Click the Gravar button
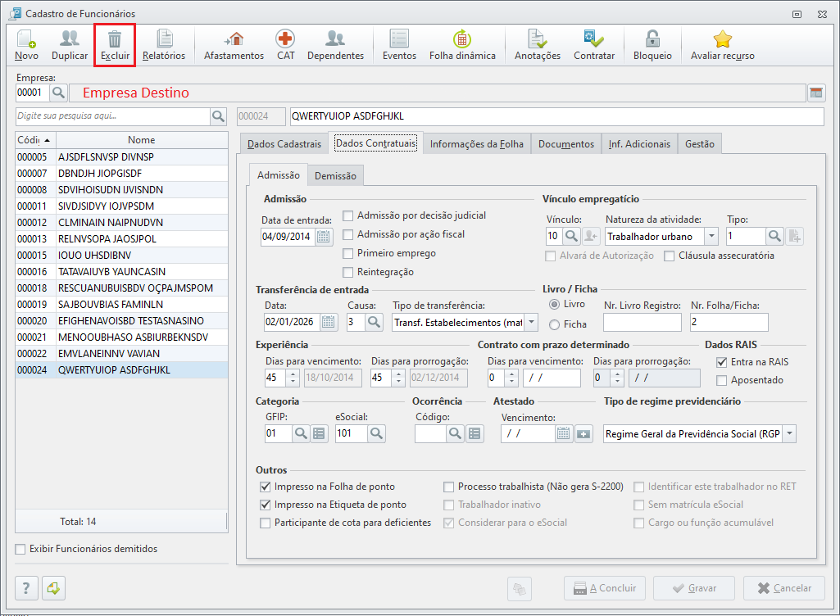Image resolution: width=840 pixels, height=616 pixels. click(694, 588)
